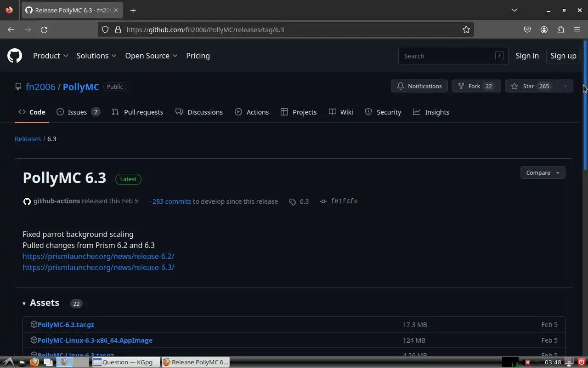Click the Pricing link

coord(198,56)
